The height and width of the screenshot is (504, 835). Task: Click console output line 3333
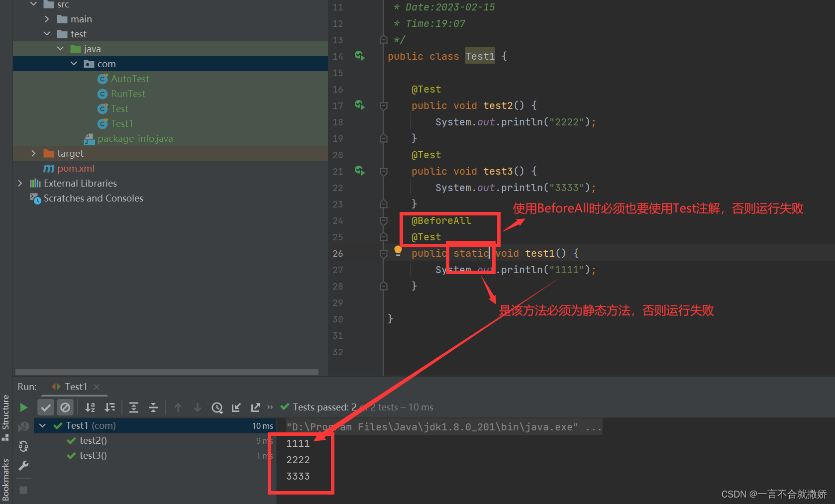click(298, 476)
